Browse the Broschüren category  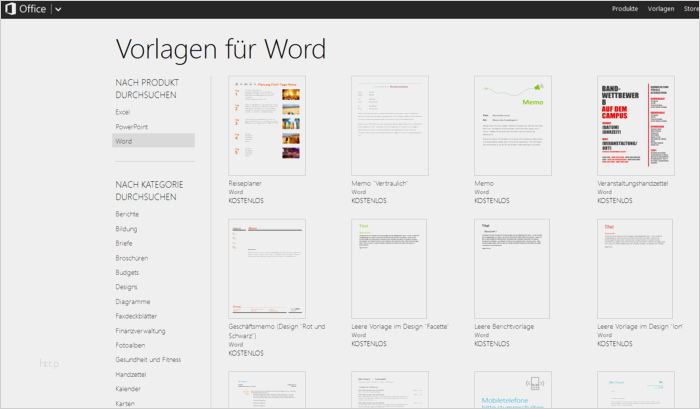[132, 258]
